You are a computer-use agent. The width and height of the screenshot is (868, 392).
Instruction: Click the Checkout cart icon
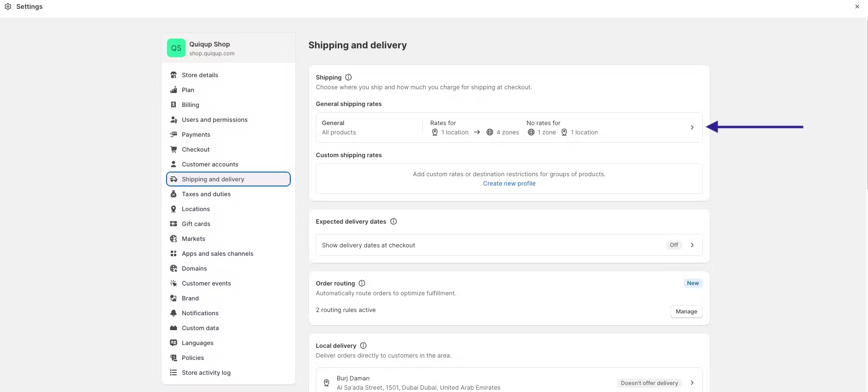[x=174, y=149]
